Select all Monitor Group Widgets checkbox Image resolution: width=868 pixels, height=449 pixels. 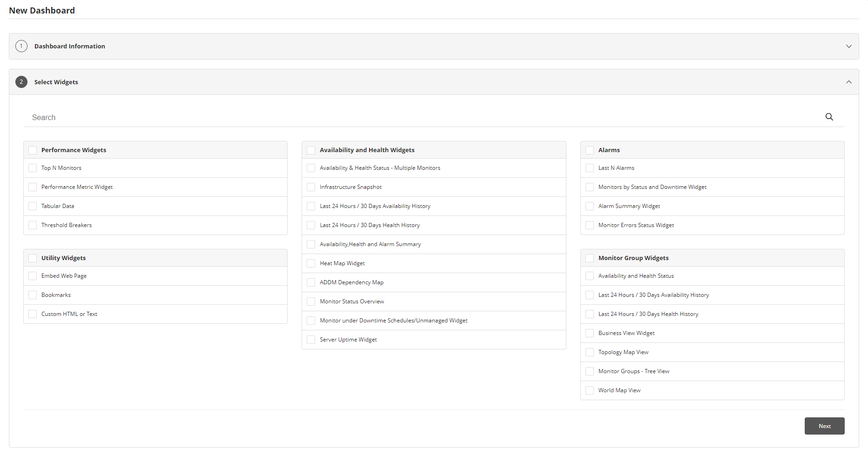point(590,258)
